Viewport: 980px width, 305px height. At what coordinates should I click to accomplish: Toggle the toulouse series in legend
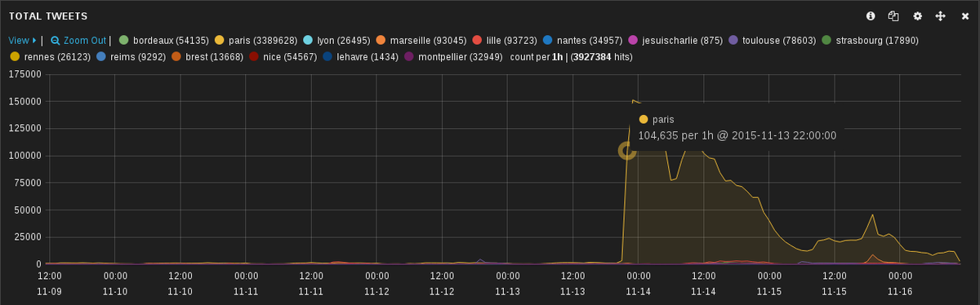click(x=772, y=40)
